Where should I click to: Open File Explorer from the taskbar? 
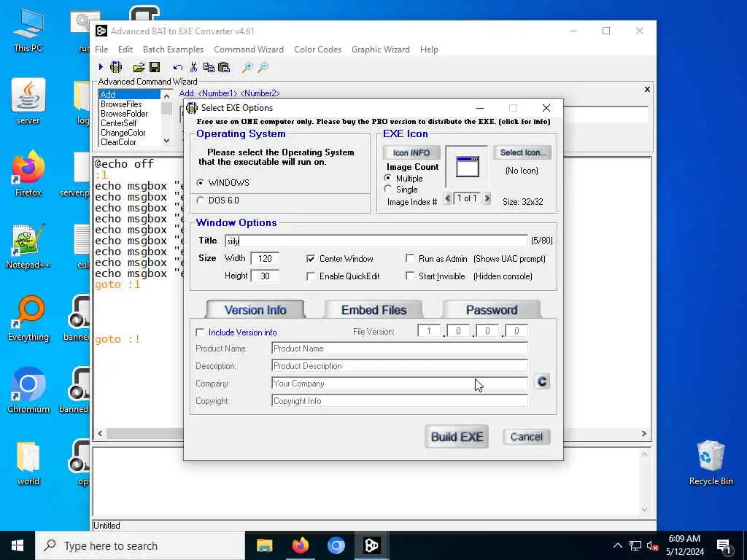tap(264, 545)
